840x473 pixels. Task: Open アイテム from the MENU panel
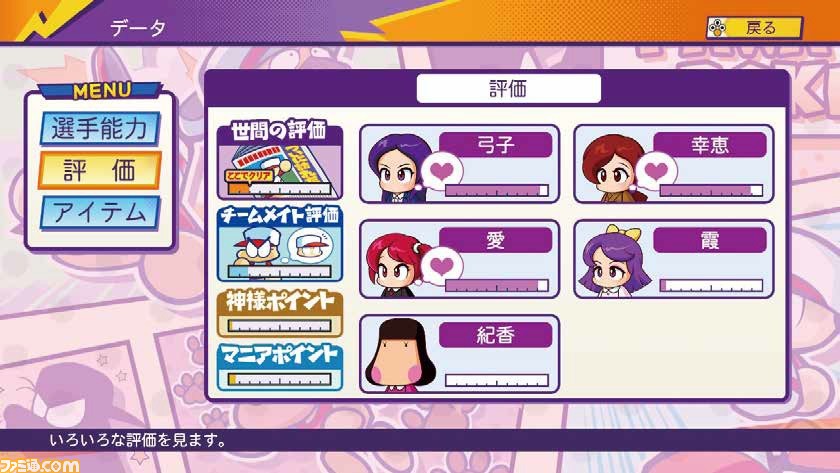pyautogui.click(x=100, y=213)
